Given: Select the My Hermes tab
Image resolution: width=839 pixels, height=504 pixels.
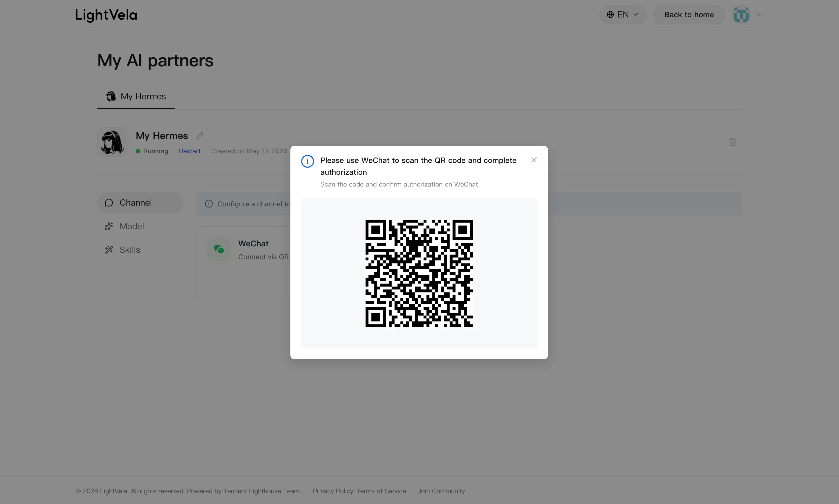Looking at the screenshot, I should [x=136, y=96].
